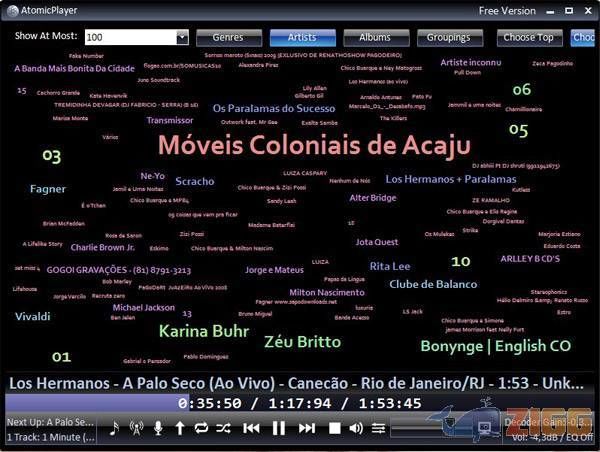Click the music note icon
The height and width of the screenshot is (452, 600).
pyautogui.click(x=114, y=428)
